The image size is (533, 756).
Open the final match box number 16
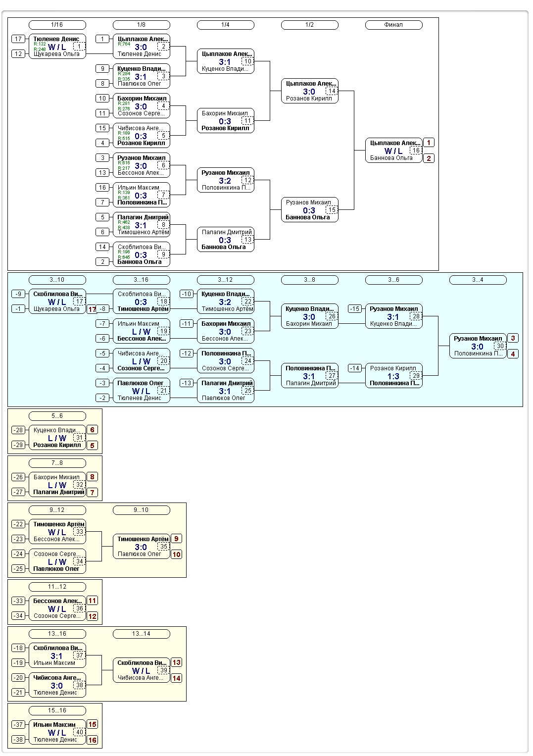coord(394,151)
